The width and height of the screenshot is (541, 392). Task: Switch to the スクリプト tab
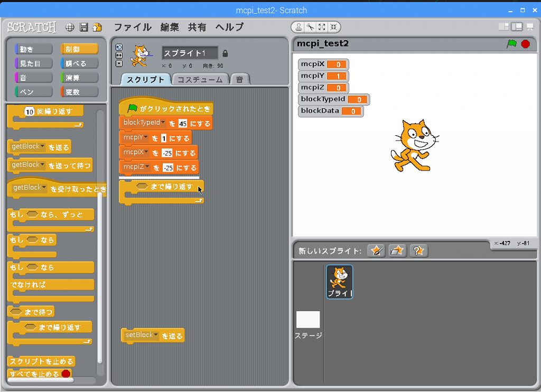(146, 79)
